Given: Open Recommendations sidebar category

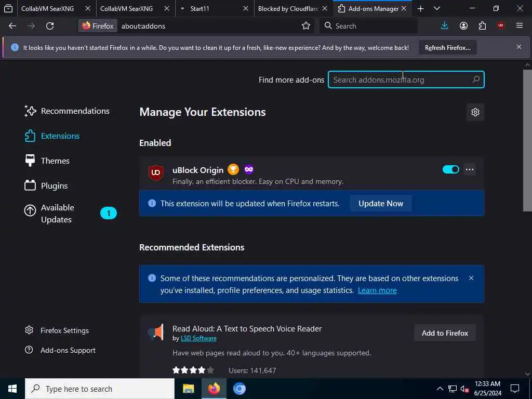Looking at the screenshot, I should tap(67, 111).
